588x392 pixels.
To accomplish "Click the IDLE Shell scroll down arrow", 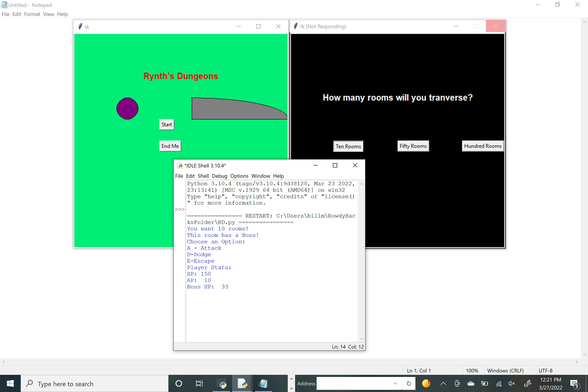I will tap(361, 339).
